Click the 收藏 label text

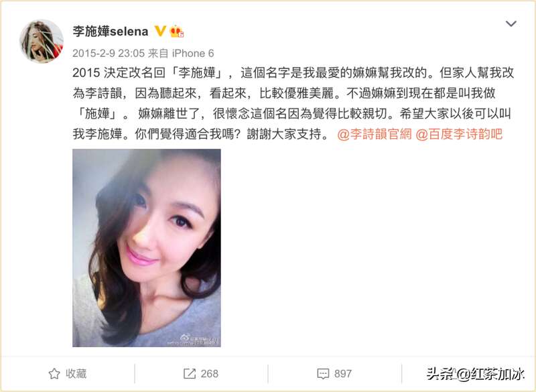coord(76,373)
